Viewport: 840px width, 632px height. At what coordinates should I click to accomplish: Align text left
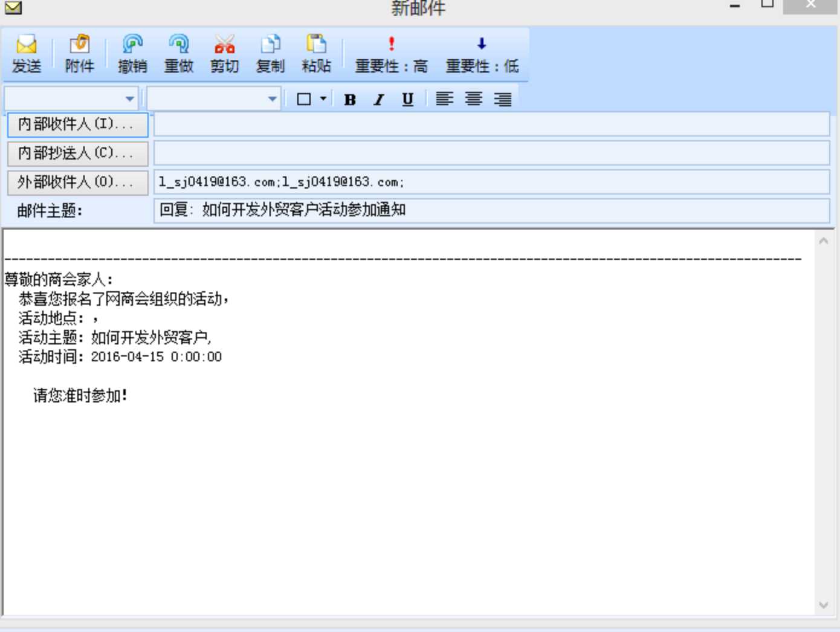[444, 98]
